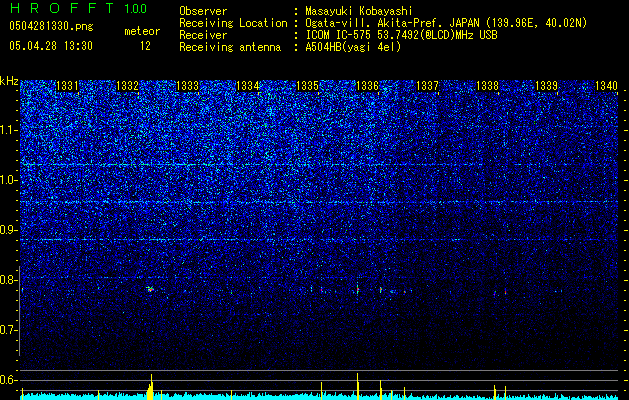Image resolution: width=629 pixels, height=400 pixels.
Task: Click the version number 1.0.0
Action: click(136, 8)
